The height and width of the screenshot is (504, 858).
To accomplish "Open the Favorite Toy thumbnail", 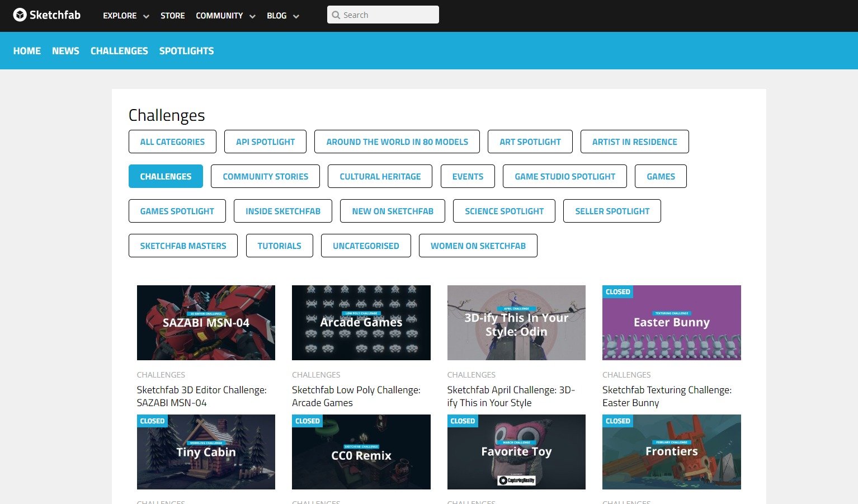I will 516,452.
